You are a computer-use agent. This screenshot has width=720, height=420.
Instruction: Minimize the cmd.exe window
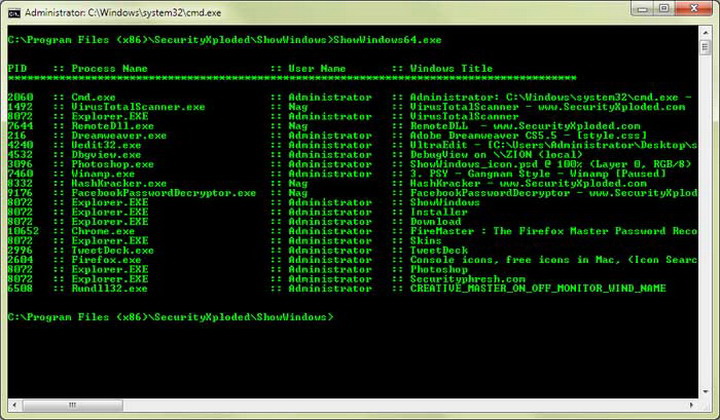point(642,9)
